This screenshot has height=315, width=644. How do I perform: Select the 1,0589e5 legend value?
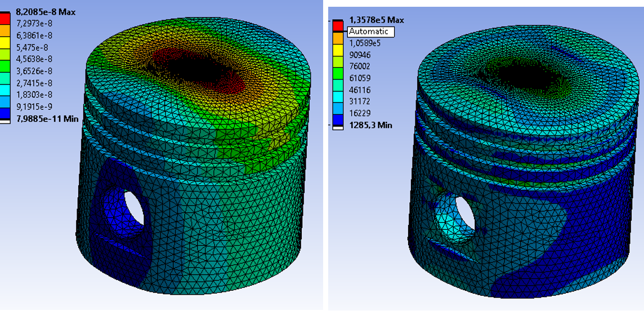point(365,43)
